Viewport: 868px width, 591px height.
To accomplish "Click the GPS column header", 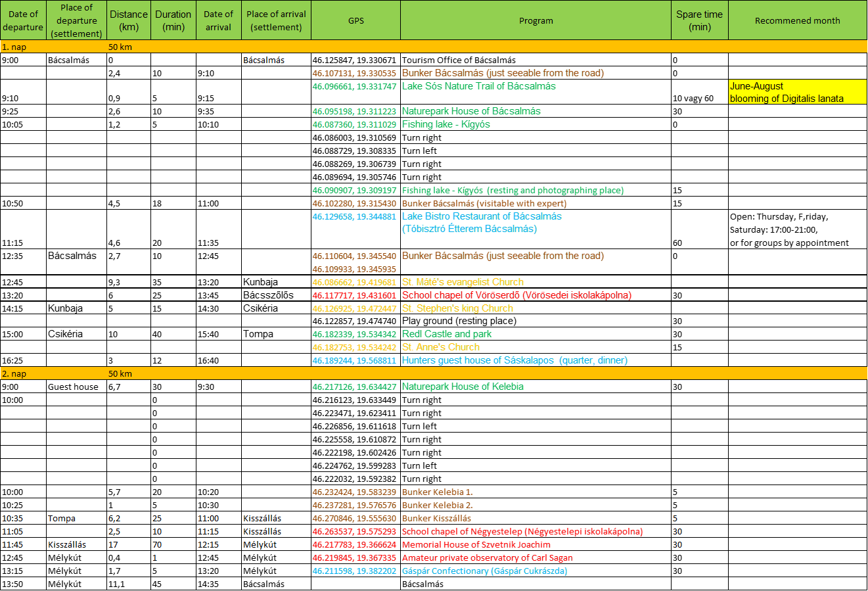I will [x=355, y=20].
